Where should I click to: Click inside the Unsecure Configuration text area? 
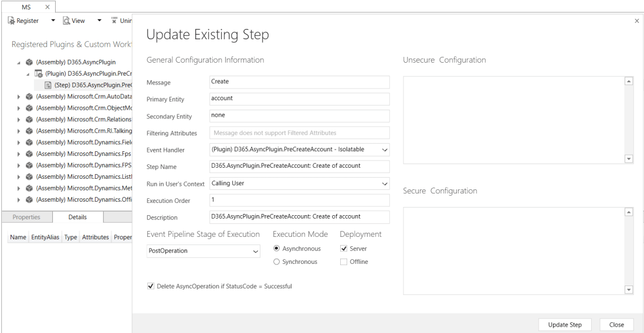[x=514, y=120]
